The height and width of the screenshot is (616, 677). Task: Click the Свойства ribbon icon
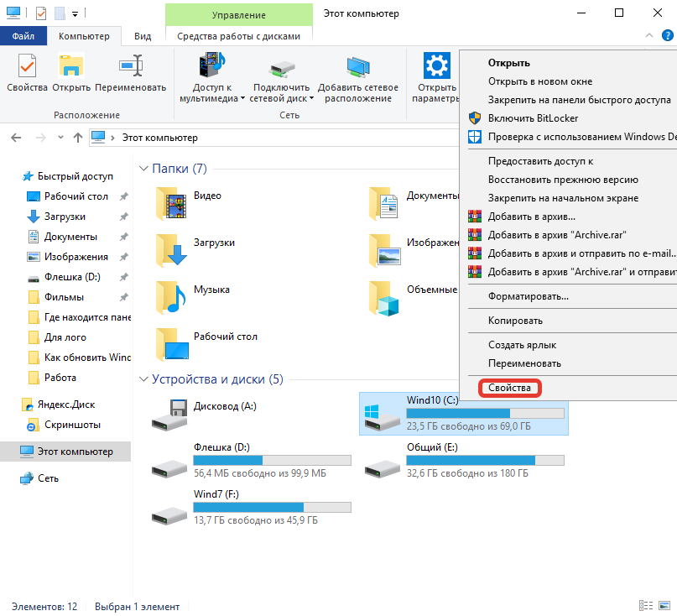27,69
